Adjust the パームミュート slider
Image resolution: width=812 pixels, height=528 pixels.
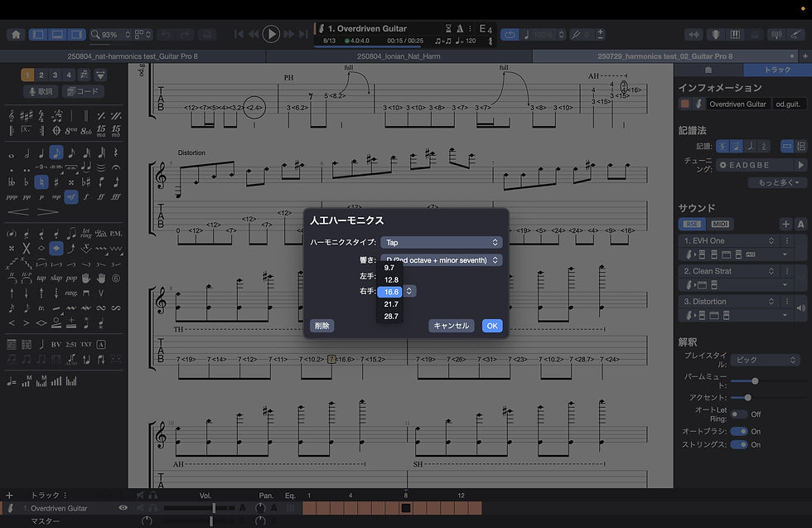755,380
